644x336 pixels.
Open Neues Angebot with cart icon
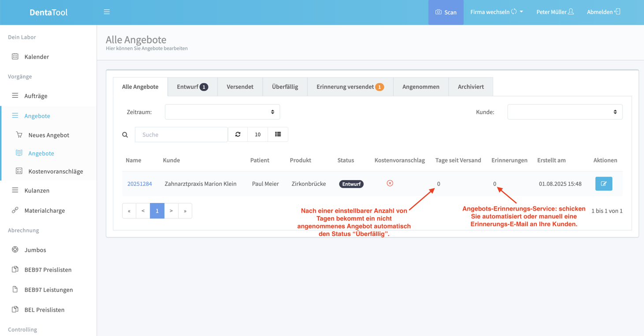coord(48,135)
